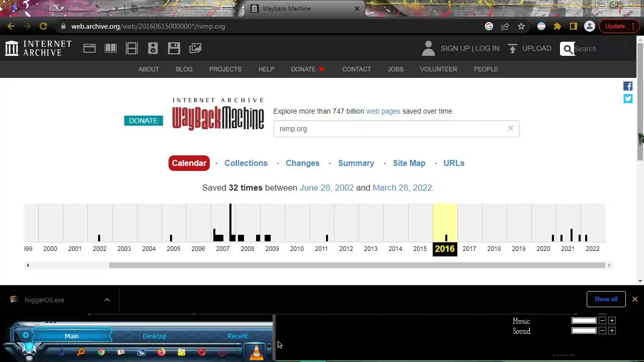Select the Main dock tab
Image resolution: width=644 pixels, height=362 pixels.
[x=71, y=336]
